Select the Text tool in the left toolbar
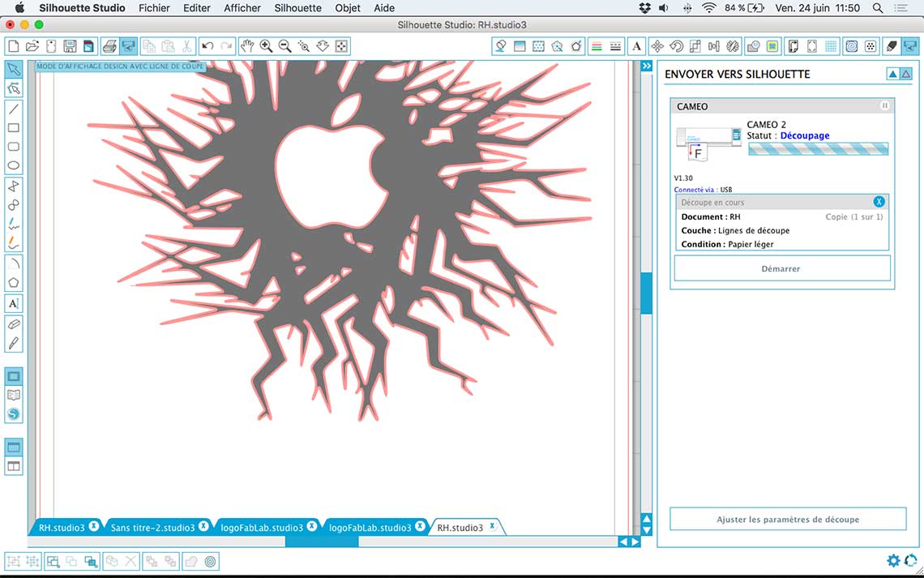The width and height of the screenshot is (924, 578). click(x=14, y=303)
